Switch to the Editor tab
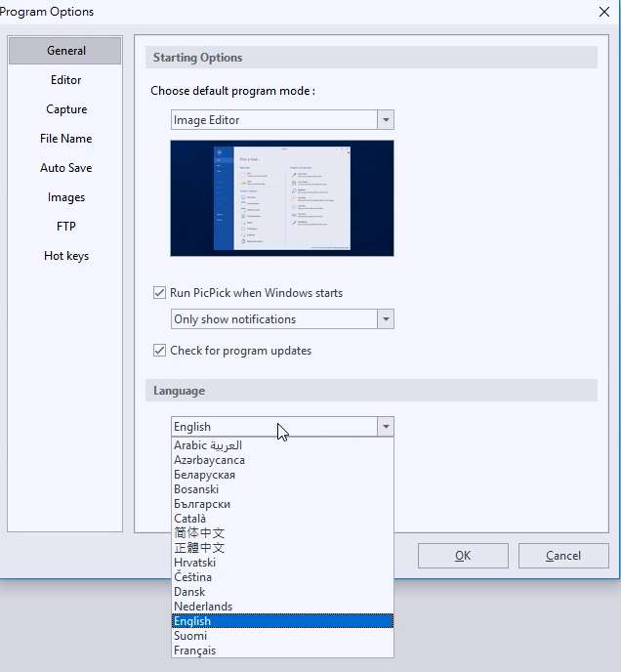621x672 pixels. (x=66, y=80)
